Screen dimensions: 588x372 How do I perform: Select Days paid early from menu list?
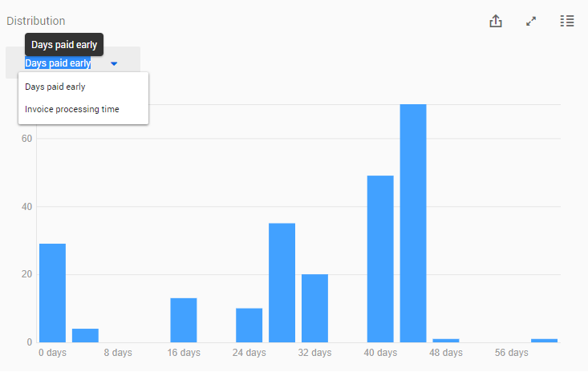(x=55, y=87)
